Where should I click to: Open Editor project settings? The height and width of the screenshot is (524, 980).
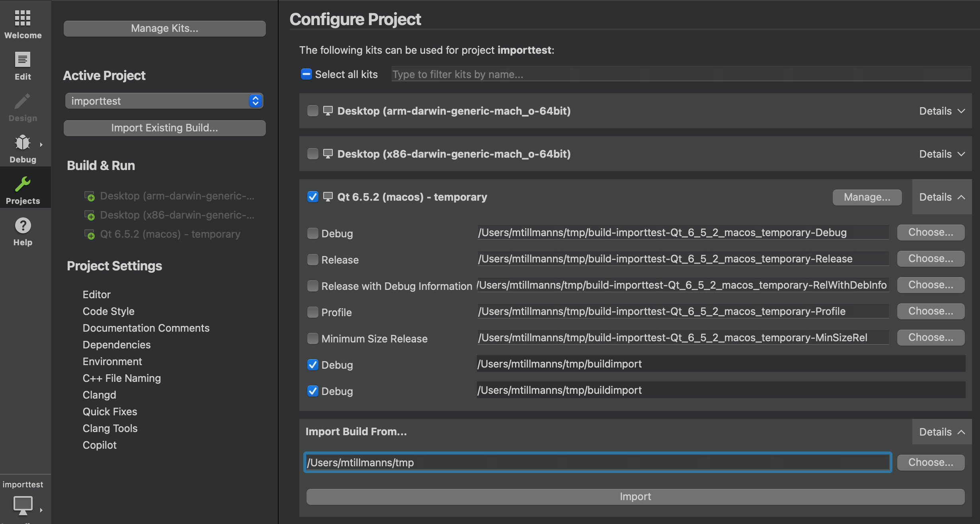tap(97, 295)
